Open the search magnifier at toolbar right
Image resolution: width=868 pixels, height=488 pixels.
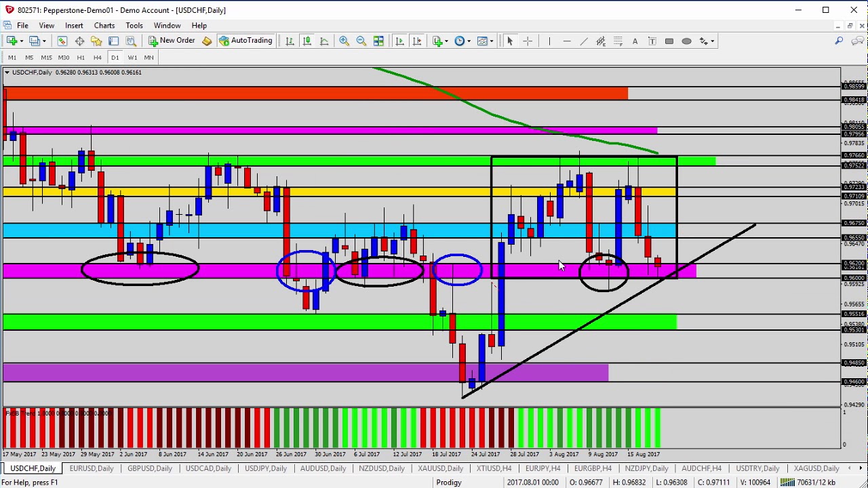pyautogui.click(x=839, y=41)
